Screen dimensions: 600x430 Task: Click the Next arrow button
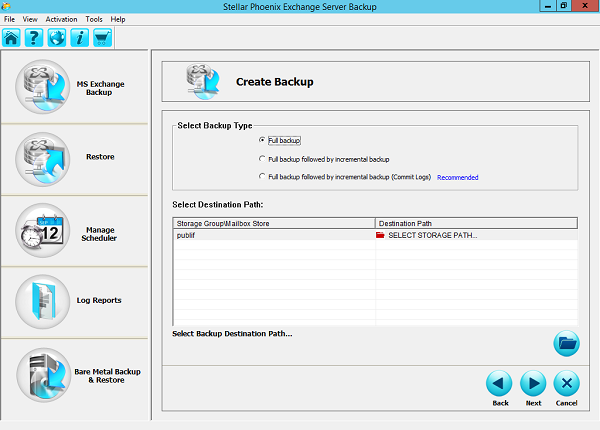click(x=533, y=383)
